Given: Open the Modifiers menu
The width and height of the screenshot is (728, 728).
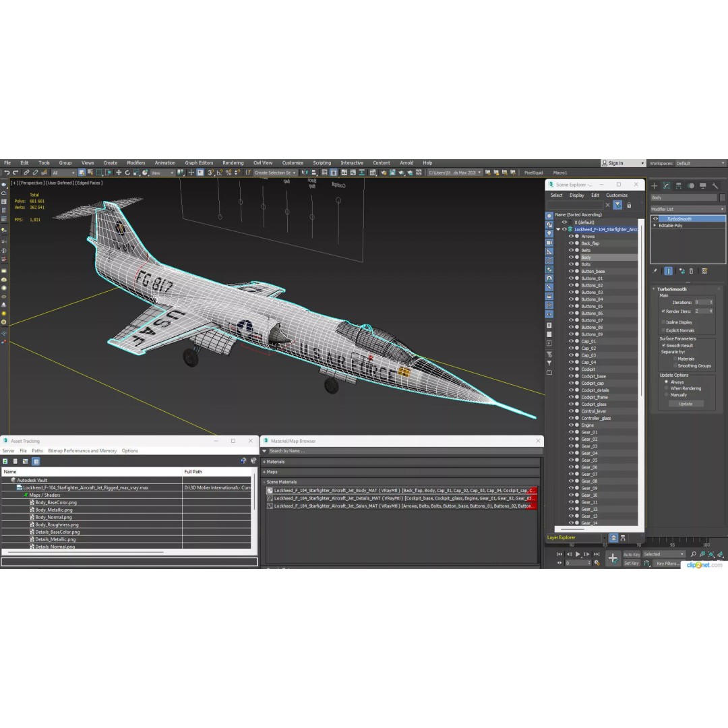Looking at the screenshot, I should tap(136, 163).
